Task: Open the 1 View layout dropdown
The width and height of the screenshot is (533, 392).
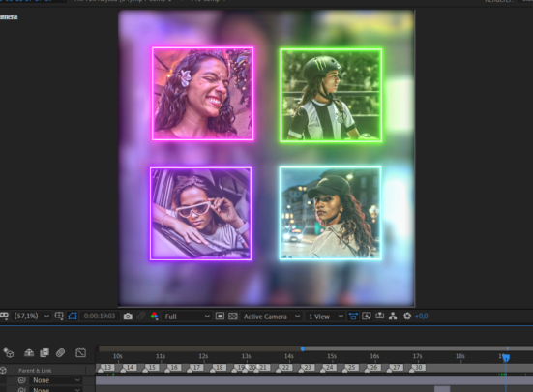Action: pyautogui.click(x=325, y=317)
